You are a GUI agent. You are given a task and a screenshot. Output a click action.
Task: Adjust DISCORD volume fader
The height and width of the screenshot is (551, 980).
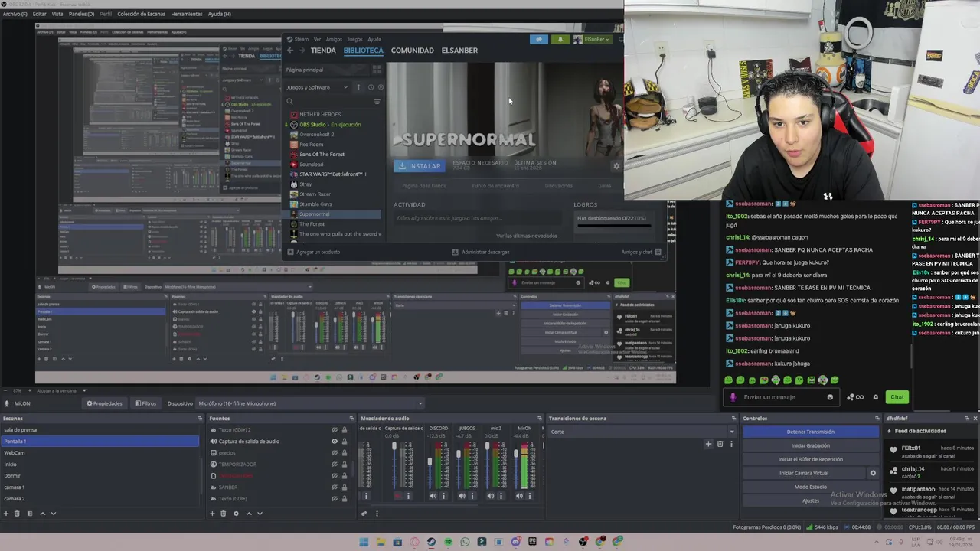pyautogui.click(x=430, y=461)
